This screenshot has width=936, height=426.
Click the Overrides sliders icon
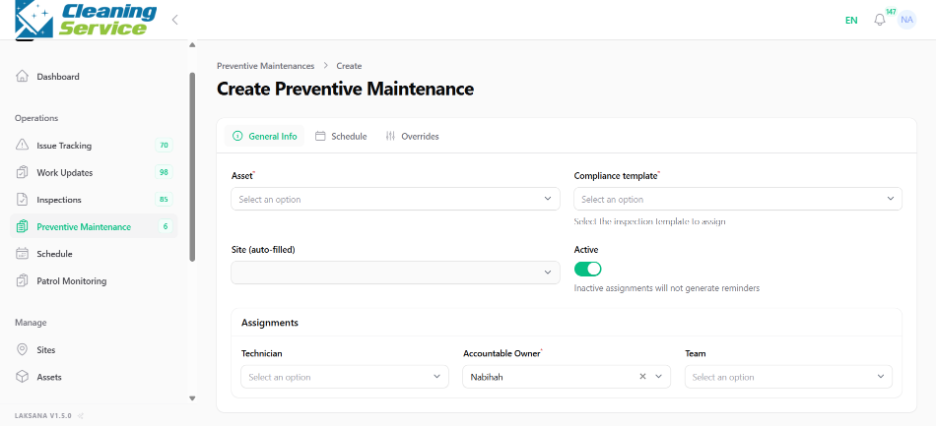click(390, 136)
